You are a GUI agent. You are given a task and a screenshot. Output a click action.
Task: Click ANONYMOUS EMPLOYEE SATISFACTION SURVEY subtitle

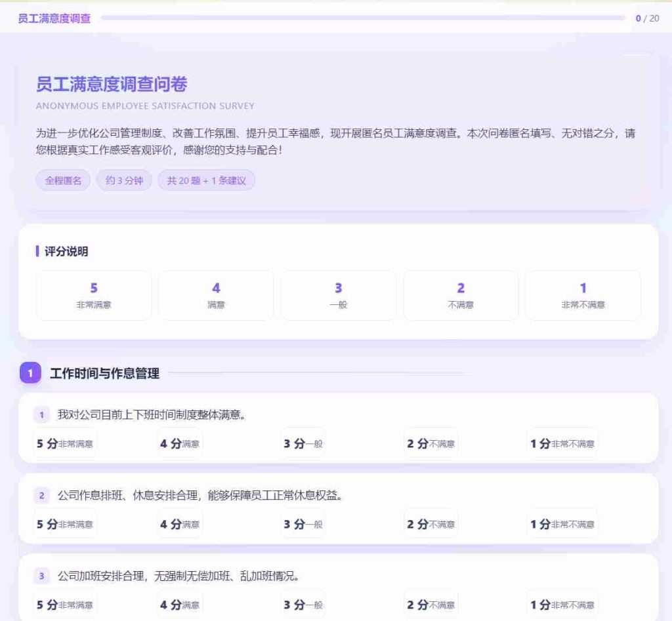(145, 106)
